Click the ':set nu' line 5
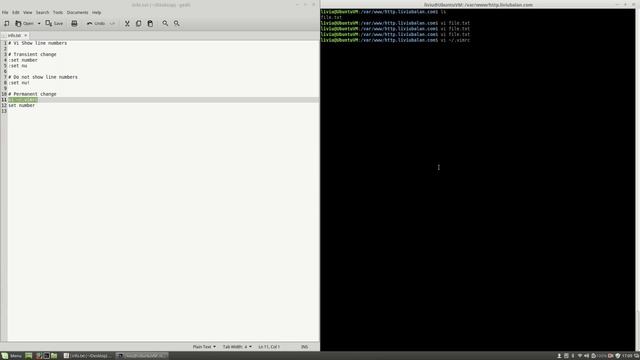Screen dimensions: 640x360 pyautogui.click(x=18, y=66)
